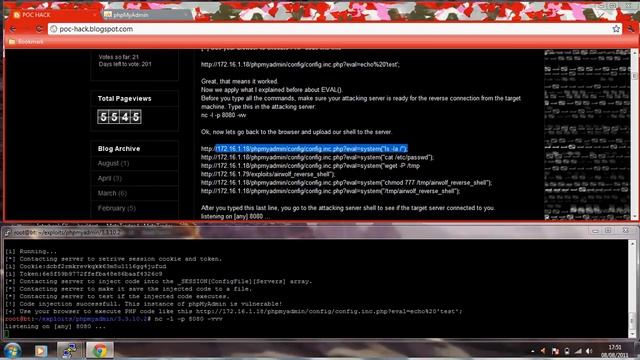Click the eval=echo%20'test' URL in blog post
Screen dimensions: 640x360
pos(300,64)
